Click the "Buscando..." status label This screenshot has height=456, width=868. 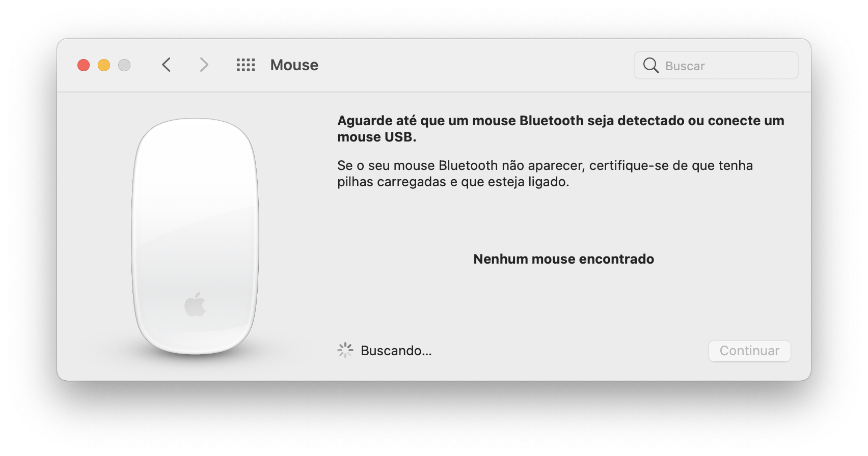pyautogui.click(x=396, y=351)
